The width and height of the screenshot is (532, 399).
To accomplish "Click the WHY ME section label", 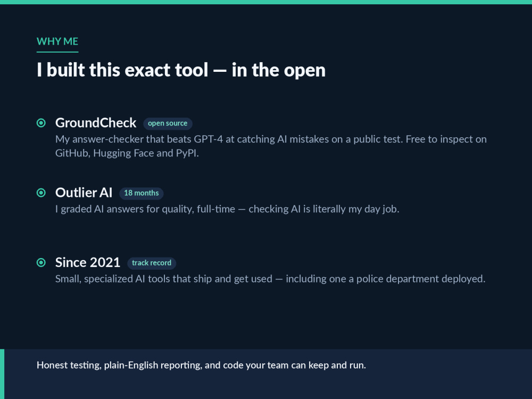I will pos(57,41).
